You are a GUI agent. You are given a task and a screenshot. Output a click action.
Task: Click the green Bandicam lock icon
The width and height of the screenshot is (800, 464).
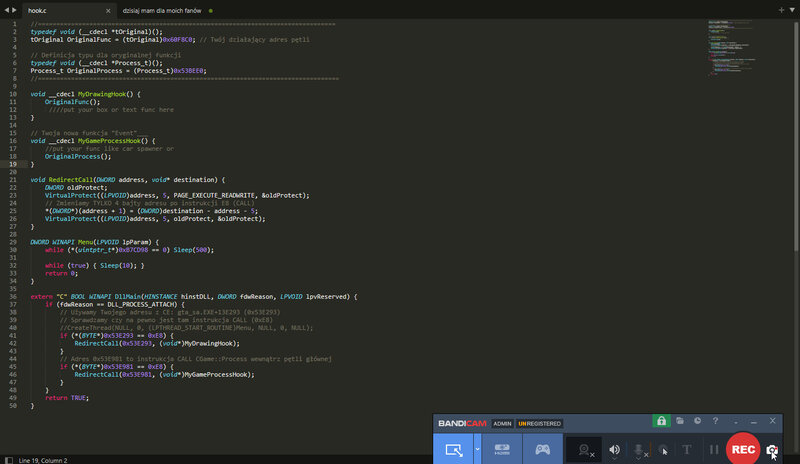click(660, 422)
